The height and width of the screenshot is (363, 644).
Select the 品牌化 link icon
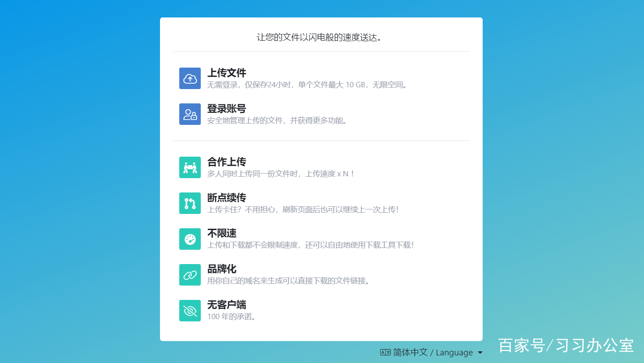click(190, 275)
